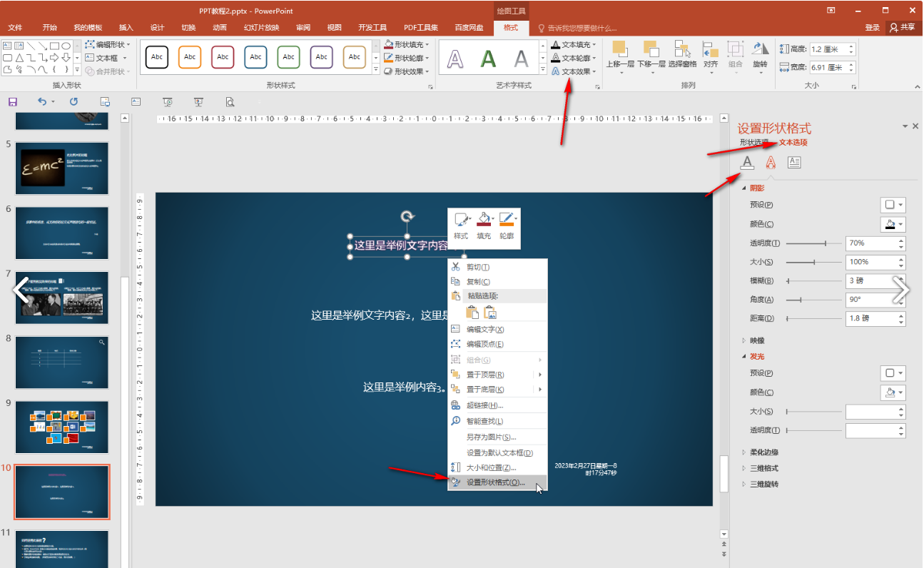924x568 pixels.
Task: Click the Save icon in quick access toolbar
Action: 12,102
